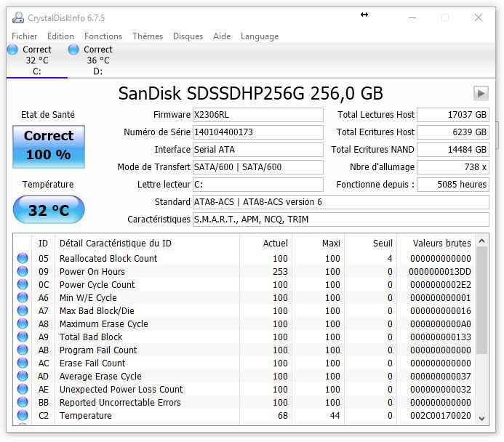
Task: Click status orb for Unexpected Power Loss Count
Action: pyautogui.click(x=23, y=390)
